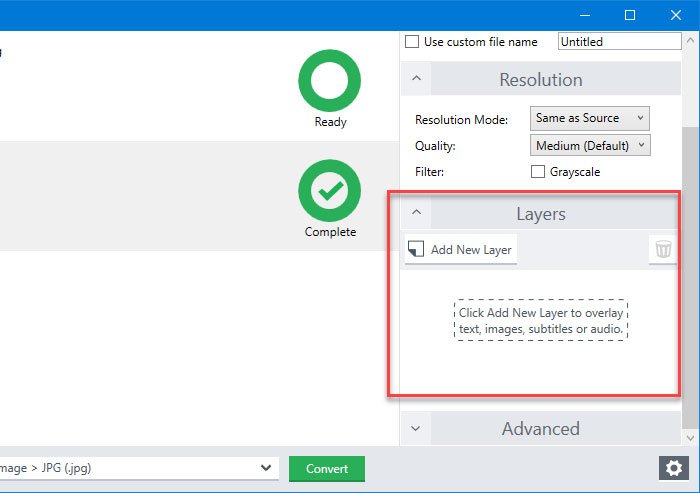The width and height of the screenshot is (700, 493).
Task: Collapse the Resolution section chevron
Action: pyautogui.click(x=416, y=79)
